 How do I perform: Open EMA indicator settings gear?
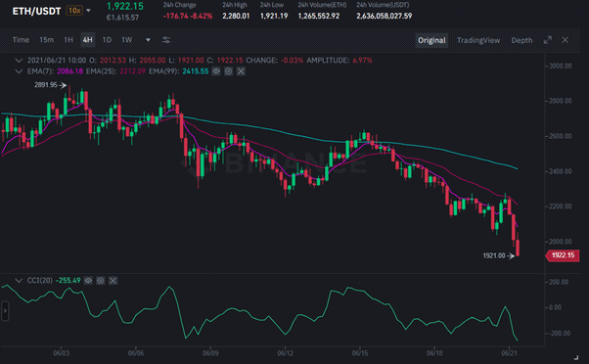click(228, 71)
